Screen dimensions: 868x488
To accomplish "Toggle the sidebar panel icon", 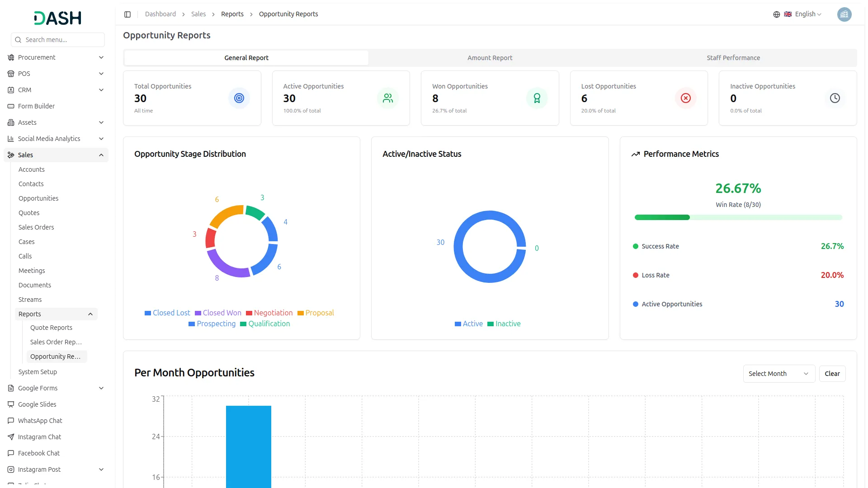I will pos(127,14).
